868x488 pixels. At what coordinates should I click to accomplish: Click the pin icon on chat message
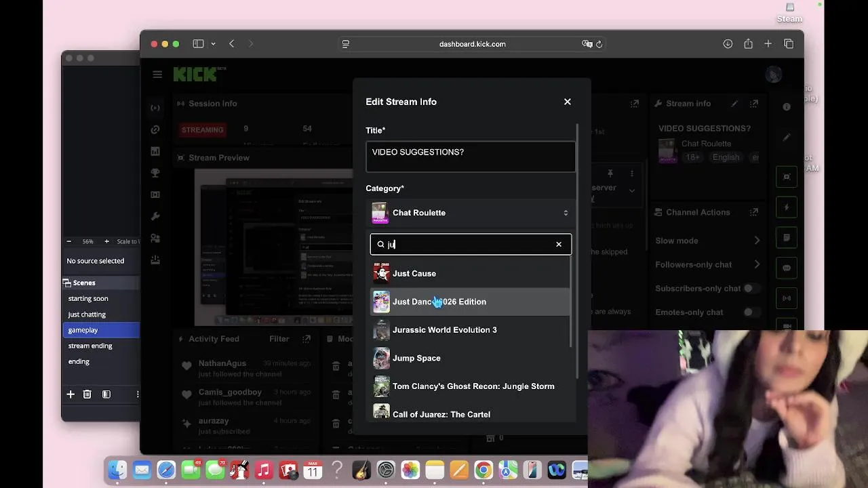pos(610,174)
